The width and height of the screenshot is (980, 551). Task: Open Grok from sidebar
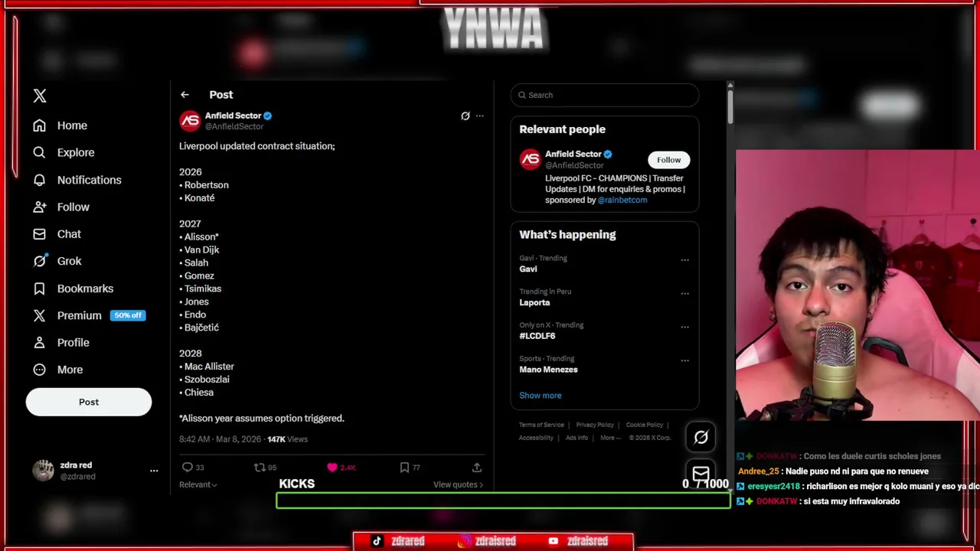pos(57,261)
